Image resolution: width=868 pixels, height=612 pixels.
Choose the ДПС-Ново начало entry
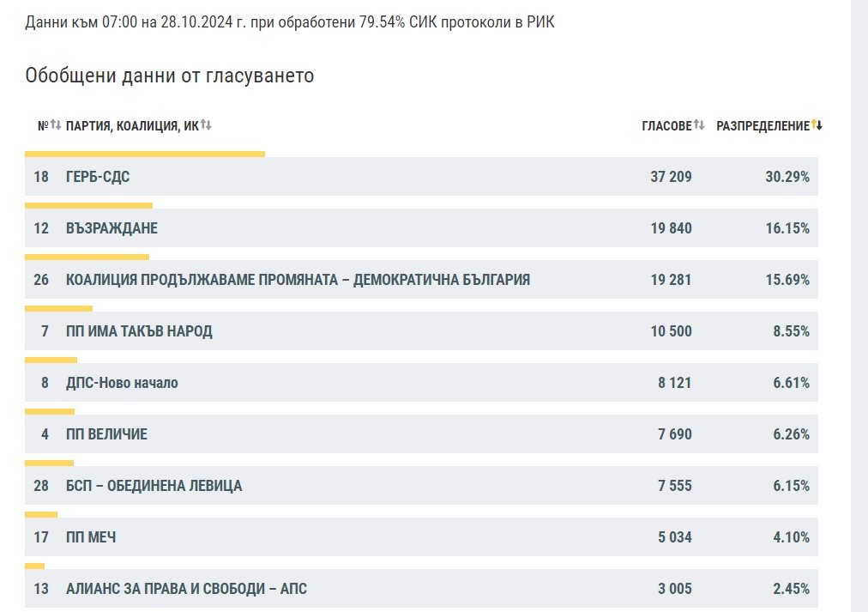point(122,383)
